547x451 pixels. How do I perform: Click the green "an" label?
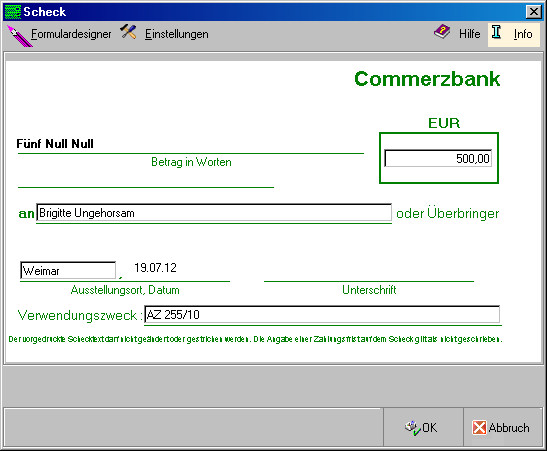tap(27, 214)
